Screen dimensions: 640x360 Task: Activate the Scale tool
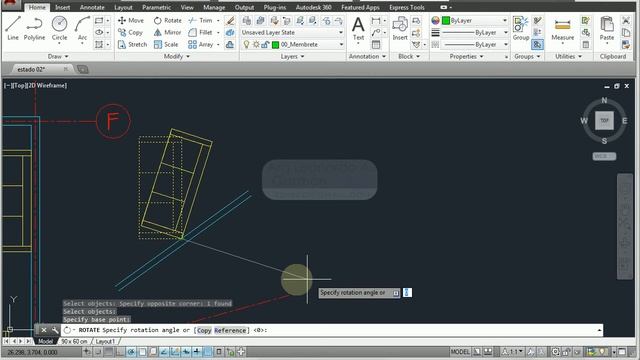pyautogui.click(x=166, y=44)
